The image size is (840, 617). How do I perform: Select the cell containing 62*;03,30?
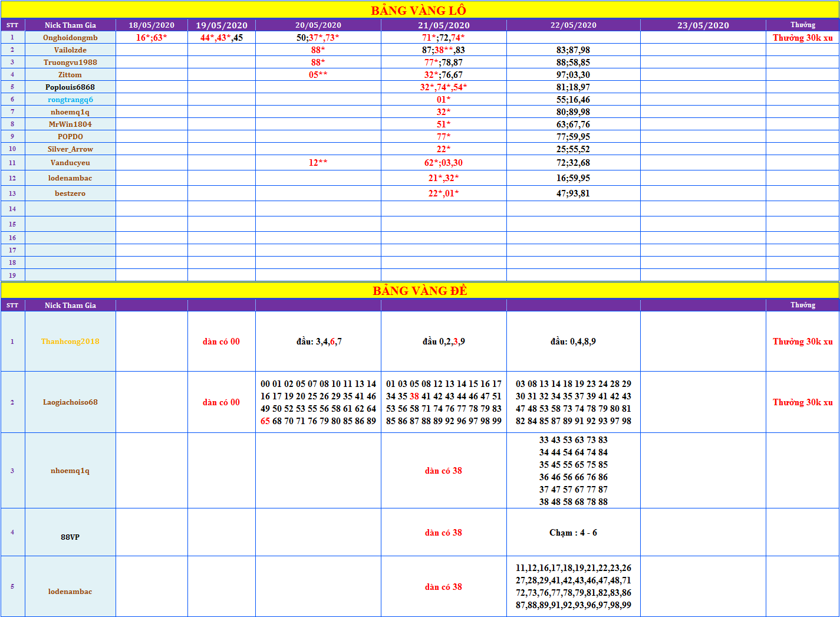click(443, 163)
